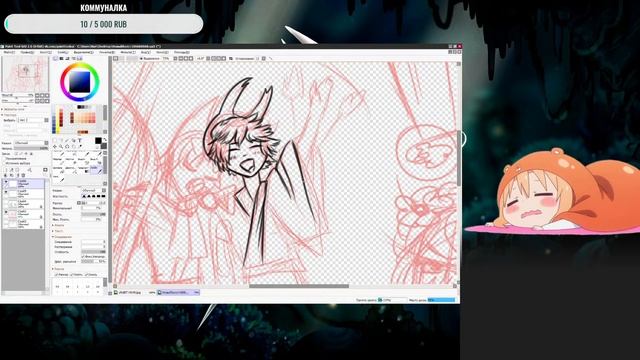Screen dimensions: 640x360
Task: Select the Text (T) tool
Action: (80, 141)
